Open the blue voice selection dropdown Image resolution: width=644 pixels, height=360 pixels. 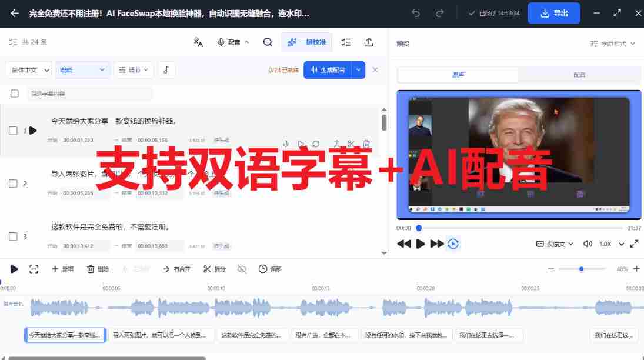[82, 70]
